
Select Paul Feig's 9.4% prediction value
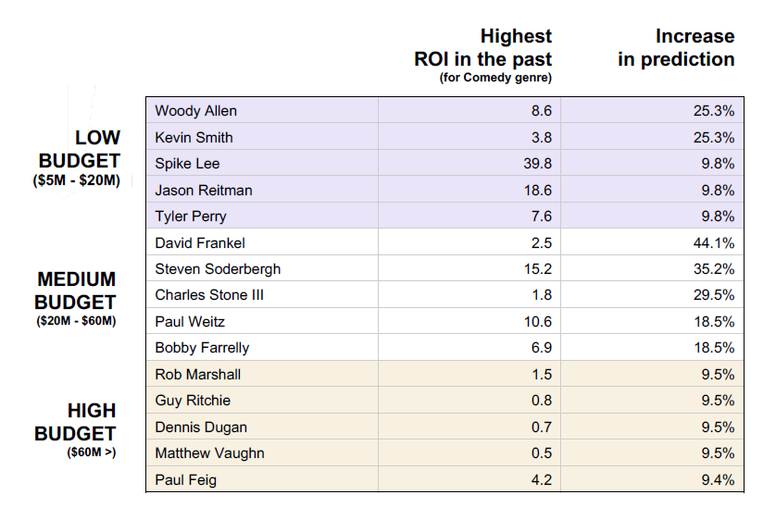[718, 480]
